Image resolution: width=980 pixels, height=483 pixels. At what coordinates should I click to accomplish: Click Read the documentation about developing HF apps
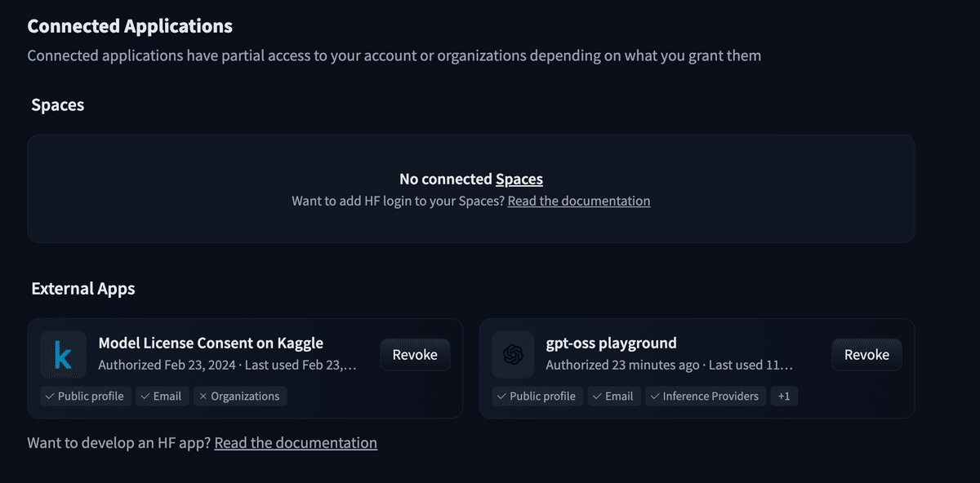296,442
